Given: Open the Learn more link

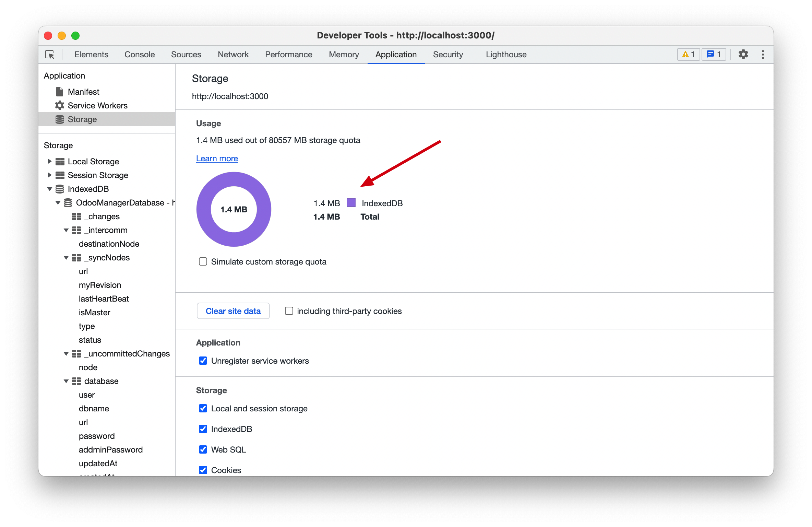Looking at the screenshot, I should point(217,159).
